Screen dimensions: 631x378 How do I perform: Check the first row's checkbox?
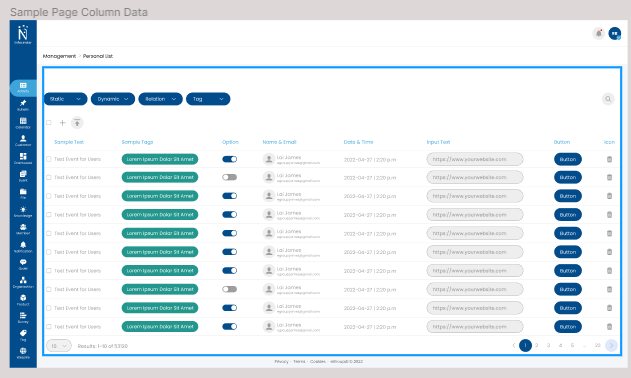tap(49, 159)
